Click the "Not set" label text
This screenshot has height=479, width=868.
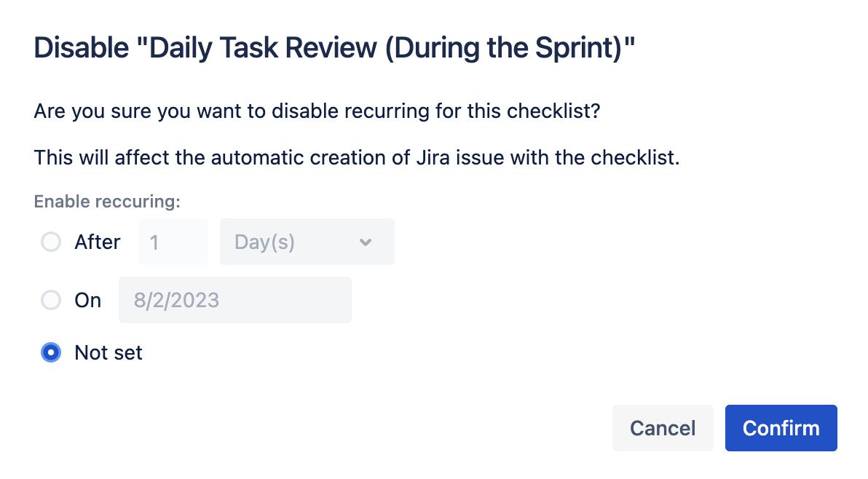coord(108,353)
